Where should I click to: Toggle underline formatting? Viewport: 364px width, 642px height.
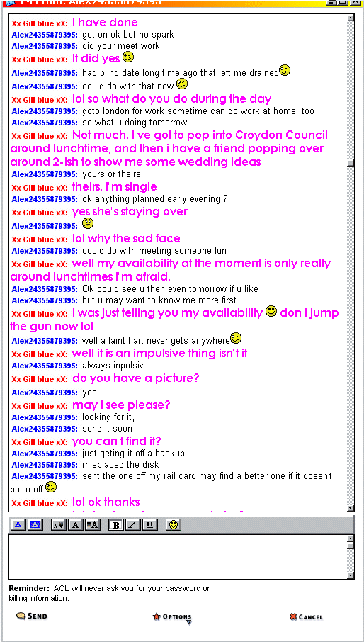[x=150, y=524]
